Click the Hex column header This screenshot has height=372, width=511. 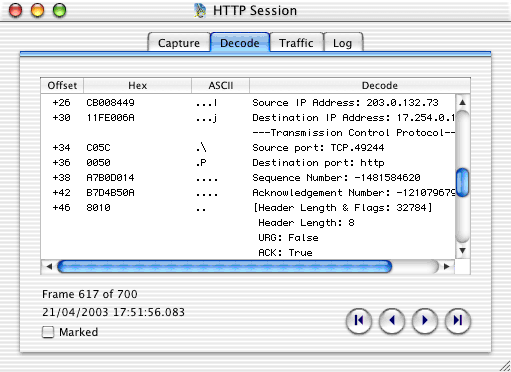point(137,86)
